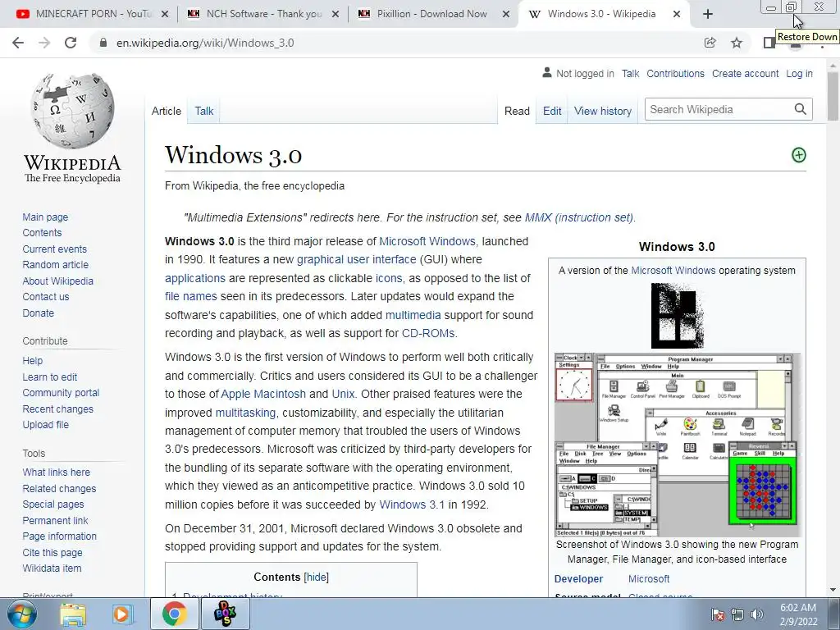Follow the Unix link
Screen dimensions: 840x630
343,394
